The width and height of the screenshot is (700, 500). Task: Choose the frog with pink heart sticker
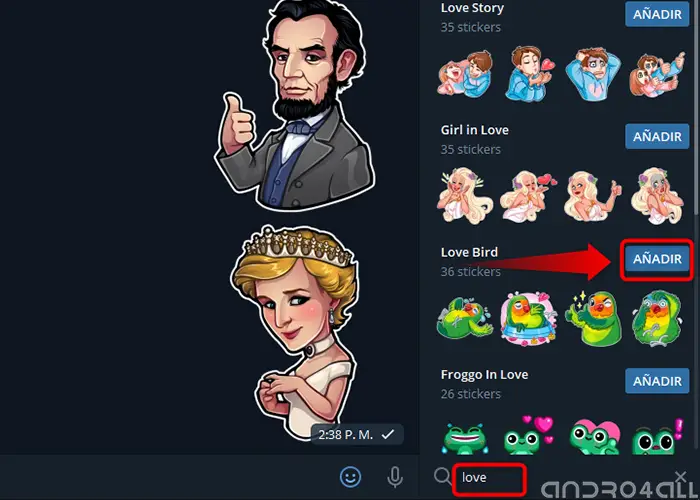(595, 437)
